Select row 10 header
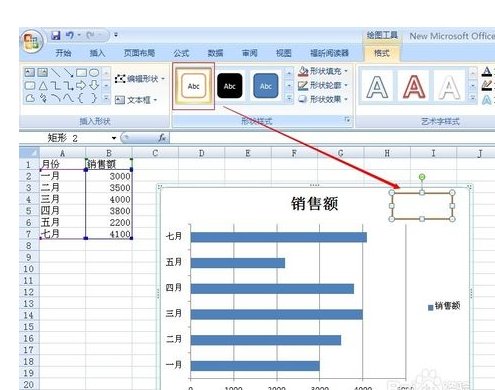This screenshot has width=495, height=390. point(29,269)
